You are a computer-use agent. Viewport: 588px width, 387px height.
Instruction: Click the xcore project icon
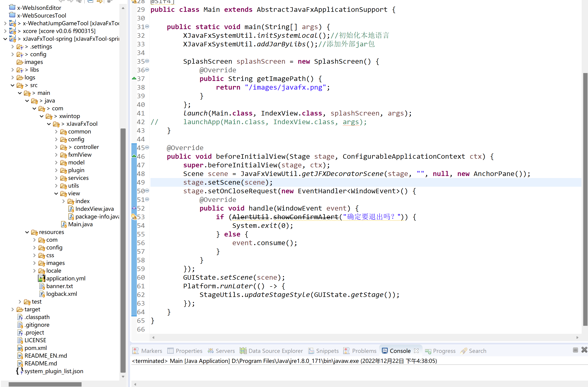[x=12, y=31]
